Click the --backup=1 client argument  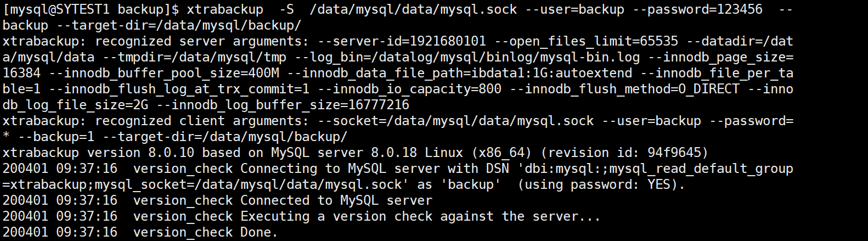[56, 137]
